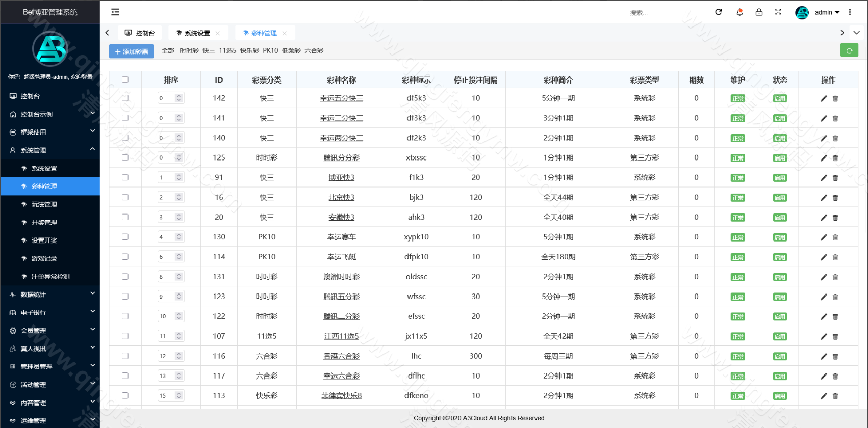This screenshot has width=868, height=428.
Task: Click the edit pencil for 幸运五分快三 row
Action: click(x=823, y=98)
